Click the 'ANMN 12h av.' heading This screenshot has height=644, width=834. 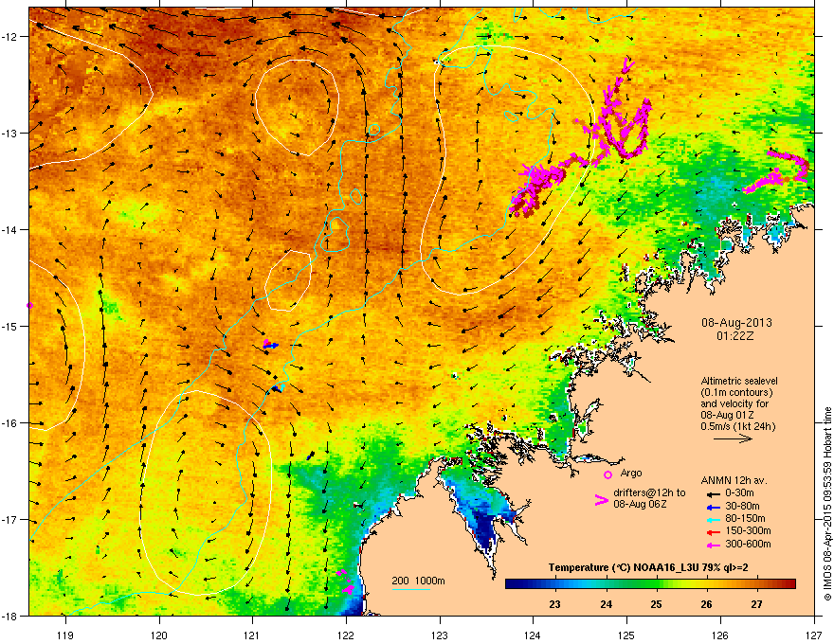(734, 480)
